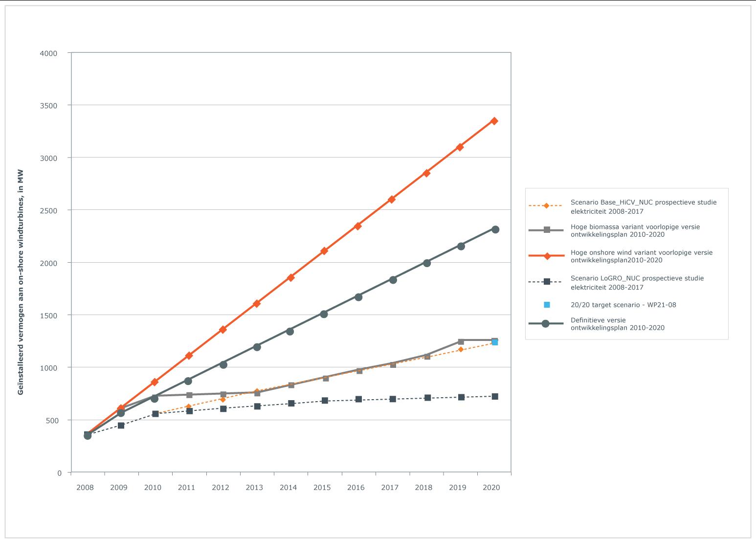The height and width of the screenshot is (543, 756).
Task: Click the Hoge biomassa grey square at 2011
Action: pos(189,395)
